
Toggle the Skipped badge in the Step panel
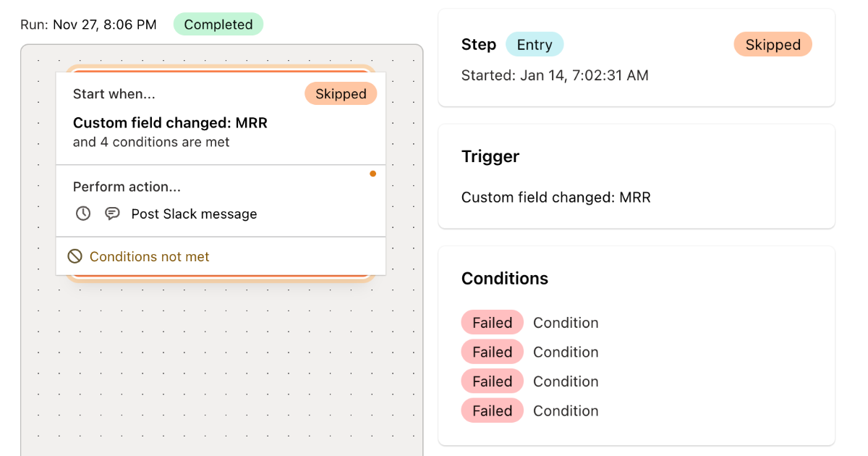click(773, 44)
